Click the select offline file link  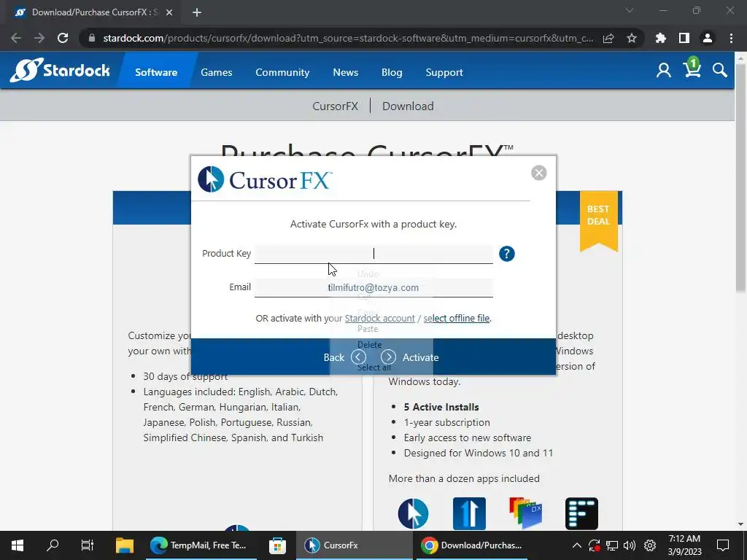click(457, 318)
